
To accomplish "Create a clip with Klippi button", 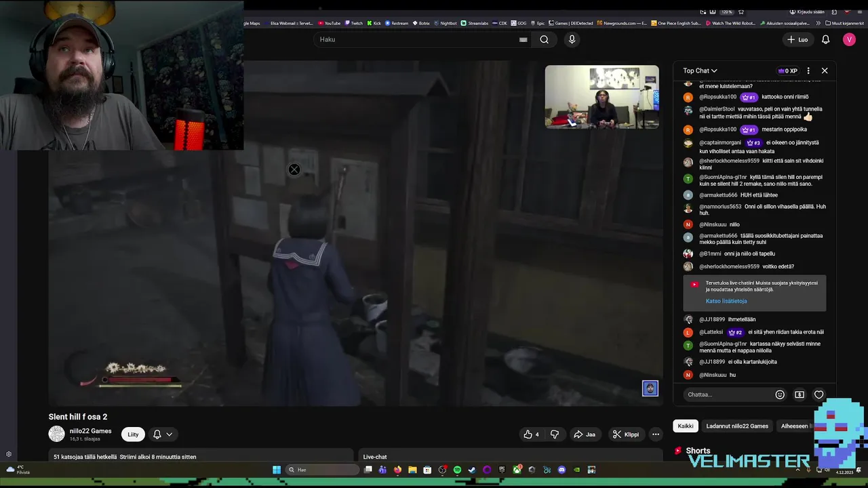I will click(x=625, y=434).
